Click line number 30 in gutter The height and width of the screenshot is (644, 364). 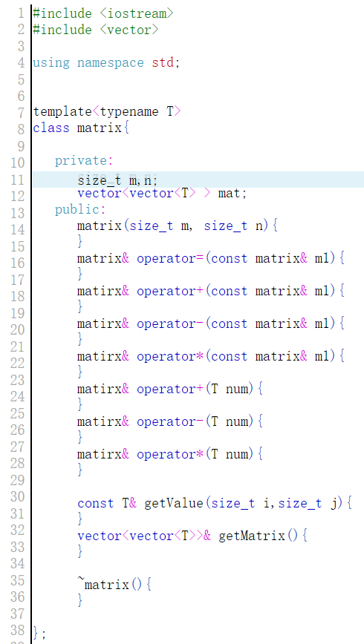point(18,497)
